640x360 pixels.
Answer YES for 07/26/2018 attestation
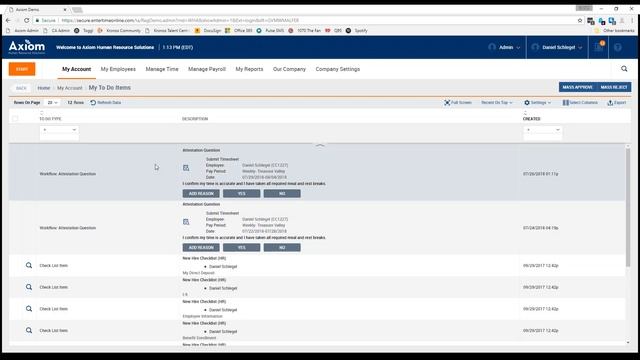242,193
